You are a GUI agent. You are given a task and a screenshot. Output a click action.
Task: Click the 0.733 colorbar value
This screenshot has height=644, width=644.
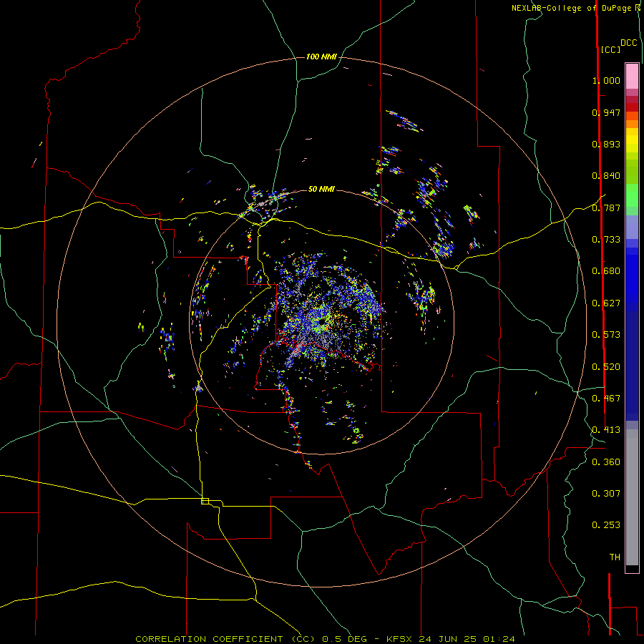point(606,240)
